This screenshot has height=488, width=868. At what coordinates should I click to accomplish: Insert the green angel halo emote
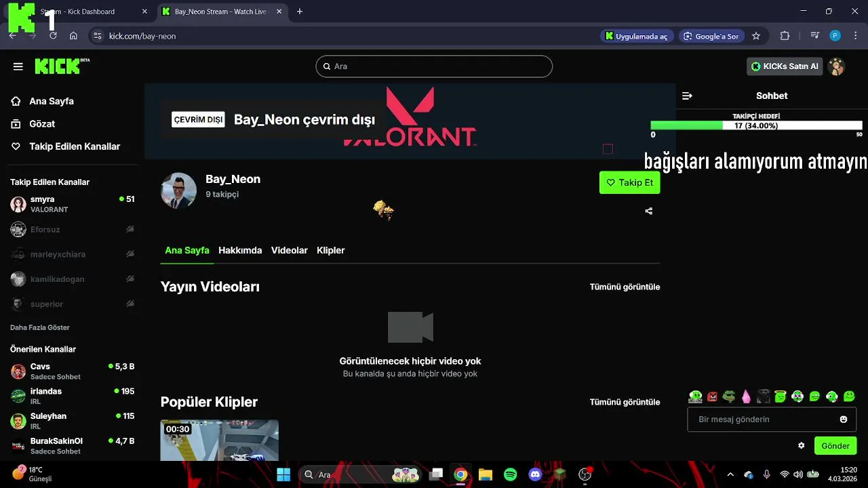point(781,396)
